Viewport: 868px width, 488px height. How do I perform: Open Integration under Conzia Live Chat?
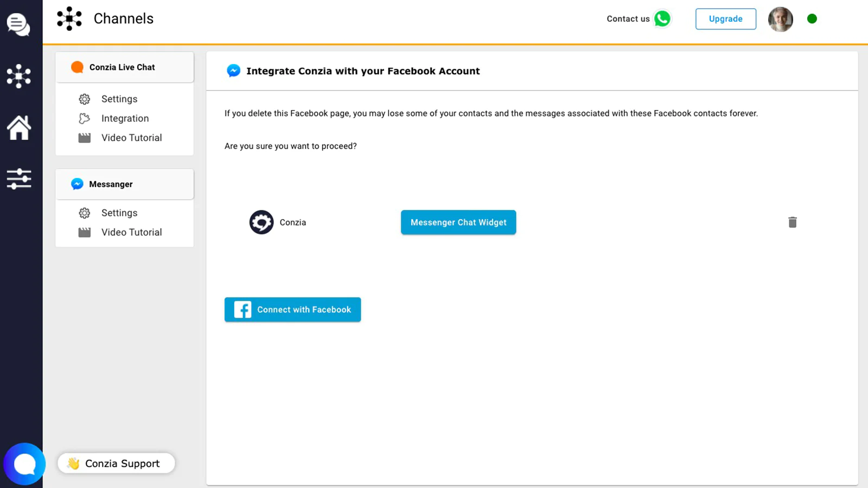125,118
